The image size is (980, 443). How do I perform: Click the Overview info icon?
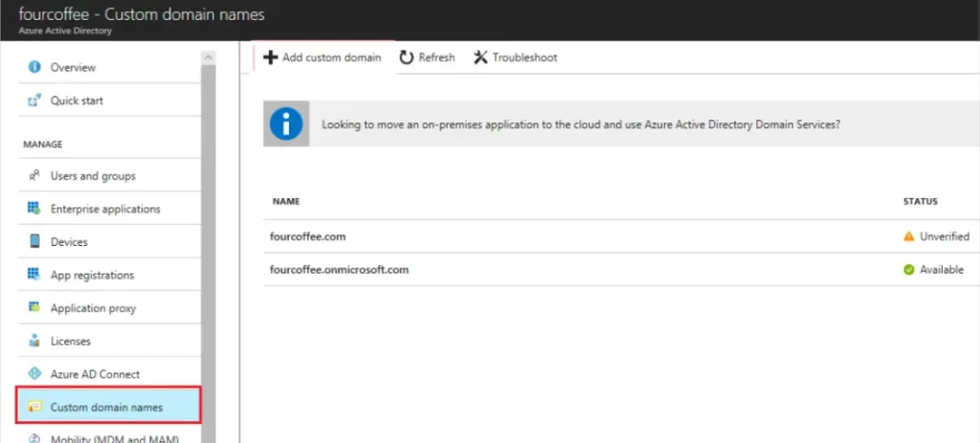click(34, 67)
